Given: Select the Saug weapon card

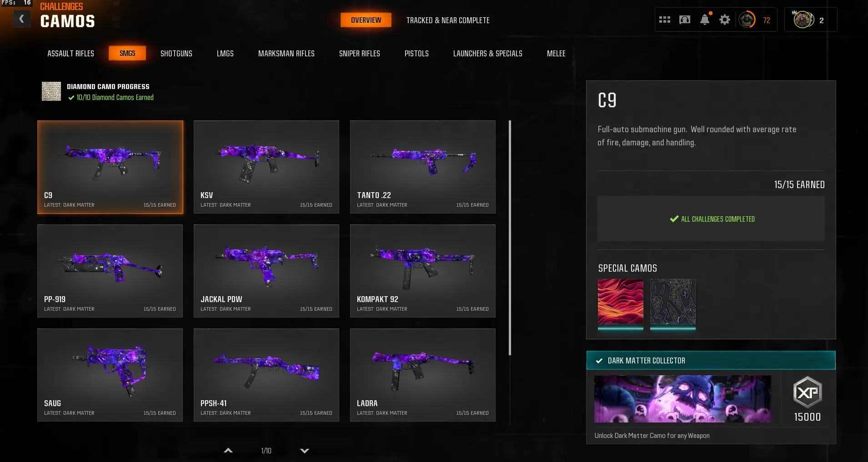Looking at the screenshot, I should click(x=110, y=375).
